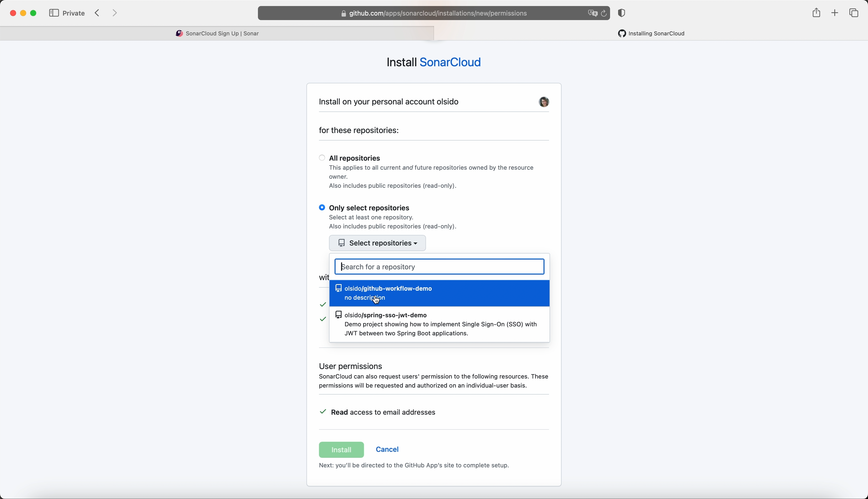This screenshot has width=868, height=499.
Task: Click the Cancel link
Action: (387, 449)
